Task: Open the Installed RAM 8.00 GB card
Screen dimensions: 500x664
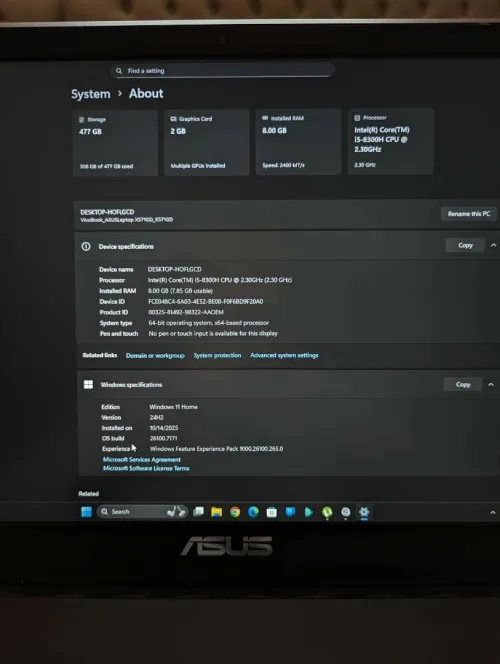Action: point(298,141)
